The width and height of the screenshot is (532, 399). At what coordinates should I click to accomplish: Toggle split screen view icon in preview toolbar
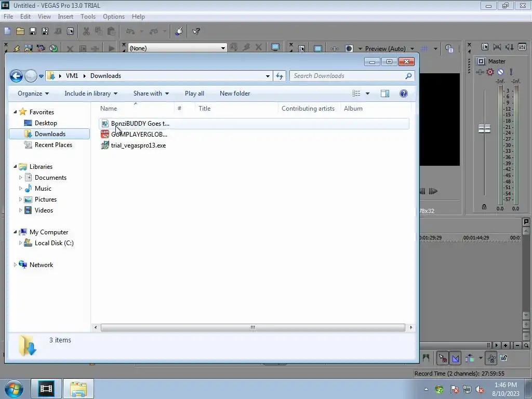point(349,48)
